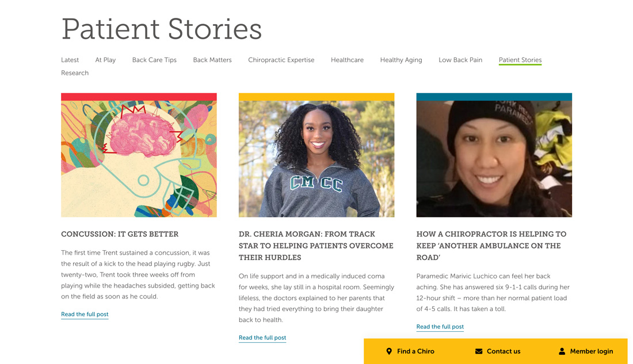Open the Low Back Pain category
Image resolution: width=633 pixels, height=364 pixels.
coord(460,60)
